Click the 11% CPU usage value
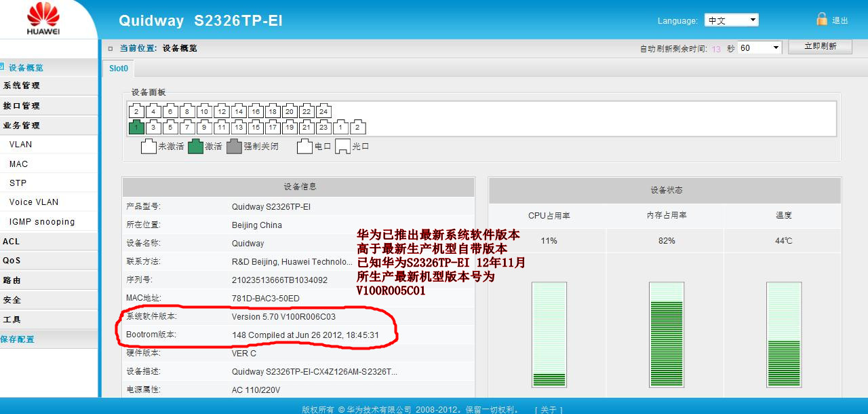 click(549, 241)
